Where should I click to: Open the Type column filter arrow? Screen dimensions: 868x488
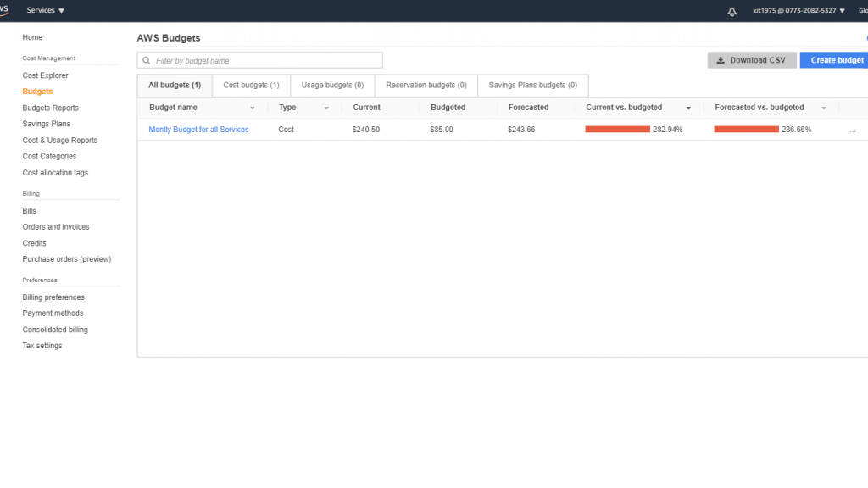click(326, 108)
